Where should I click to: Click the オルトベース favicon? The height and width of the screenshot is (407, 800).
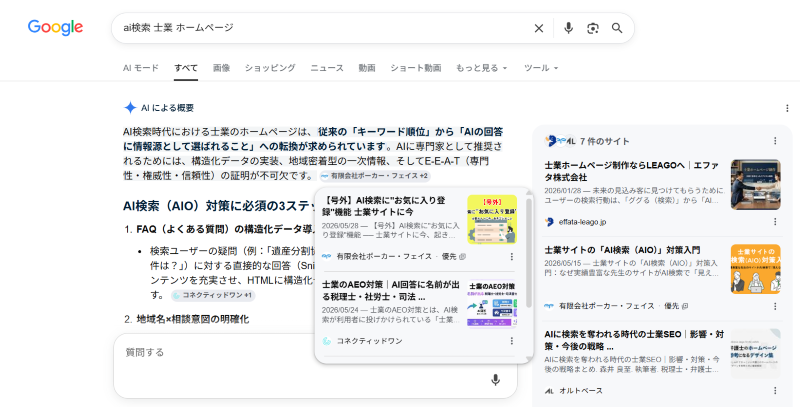pos(549,391)
